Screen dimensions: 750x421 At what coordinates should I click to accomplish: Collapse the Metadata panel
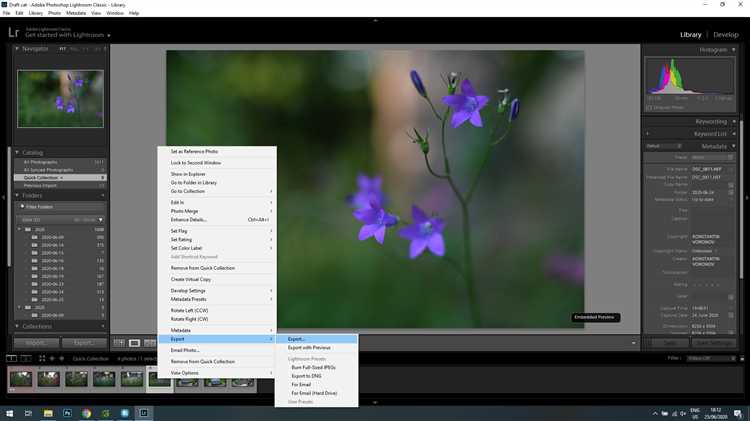734,146
